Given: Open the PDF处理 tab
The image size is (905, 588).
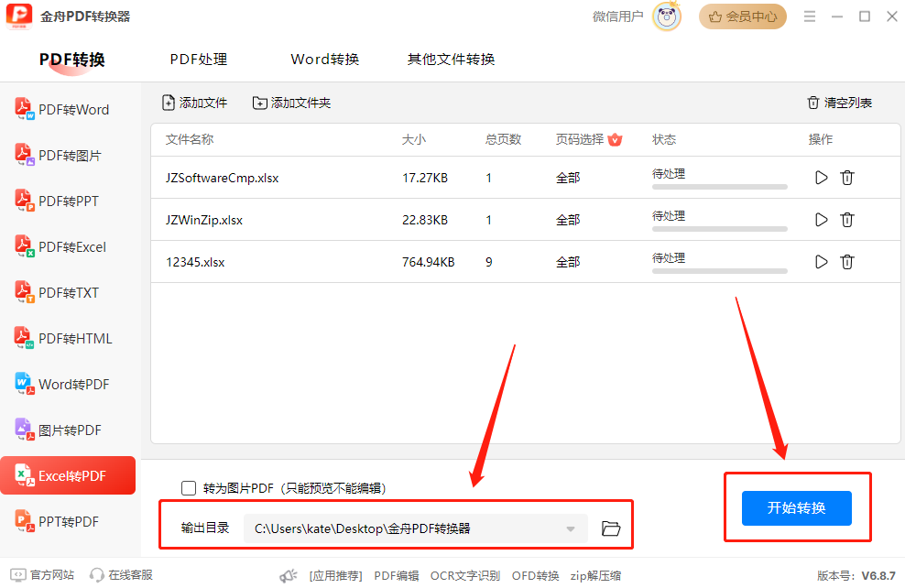Looking at the screenshot, I should click(x=199, y=59).
